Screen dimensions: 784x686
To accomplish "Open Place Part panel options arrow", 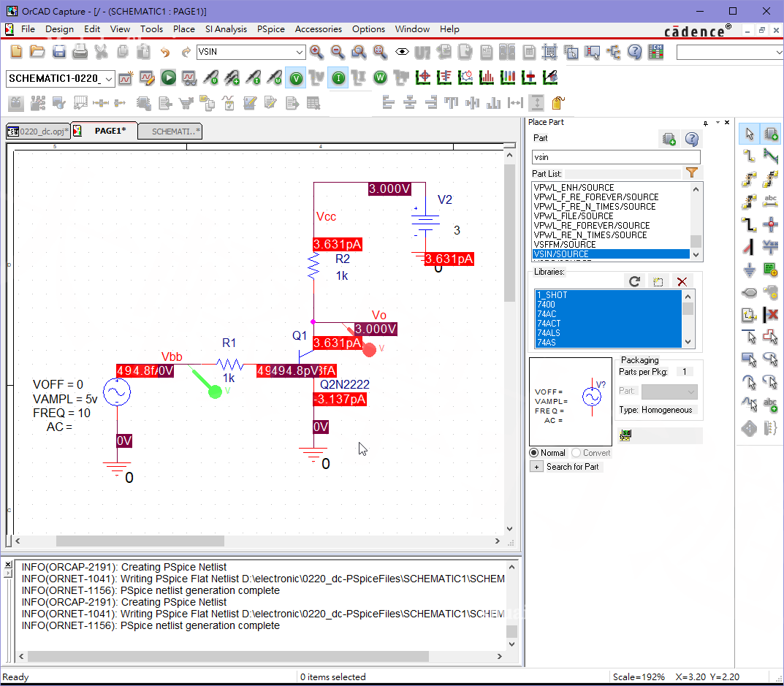I will click(x=718, y=123).
